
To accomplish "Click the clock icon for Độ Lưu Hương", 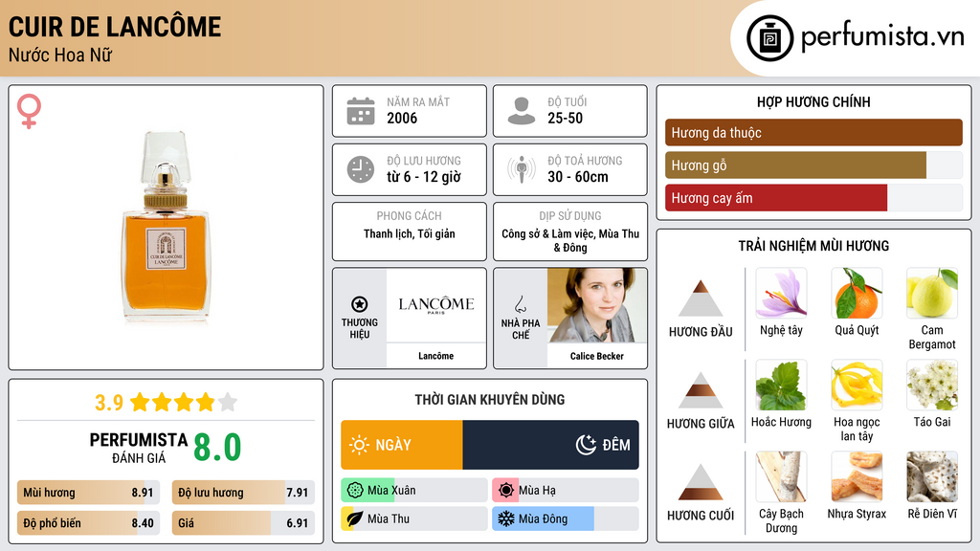I will click(361, 169).
